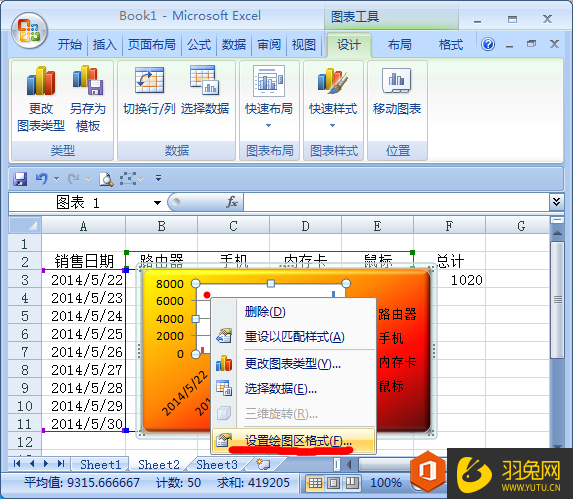Click the 移动图表 button
Image resolution: width=573 pixels, height=499 pixels.
(x=397, y=90)
